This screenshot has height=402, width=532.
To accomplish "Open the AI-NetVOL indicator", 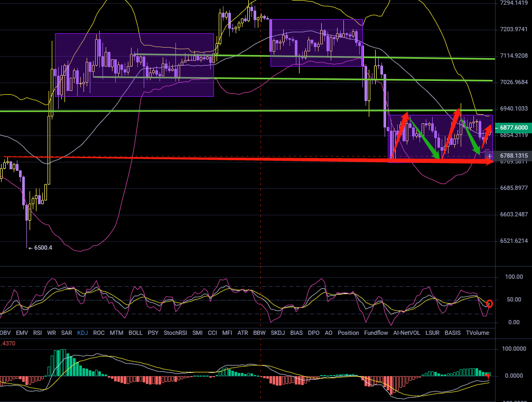I will pyautogui.click(x=407, y=333).
